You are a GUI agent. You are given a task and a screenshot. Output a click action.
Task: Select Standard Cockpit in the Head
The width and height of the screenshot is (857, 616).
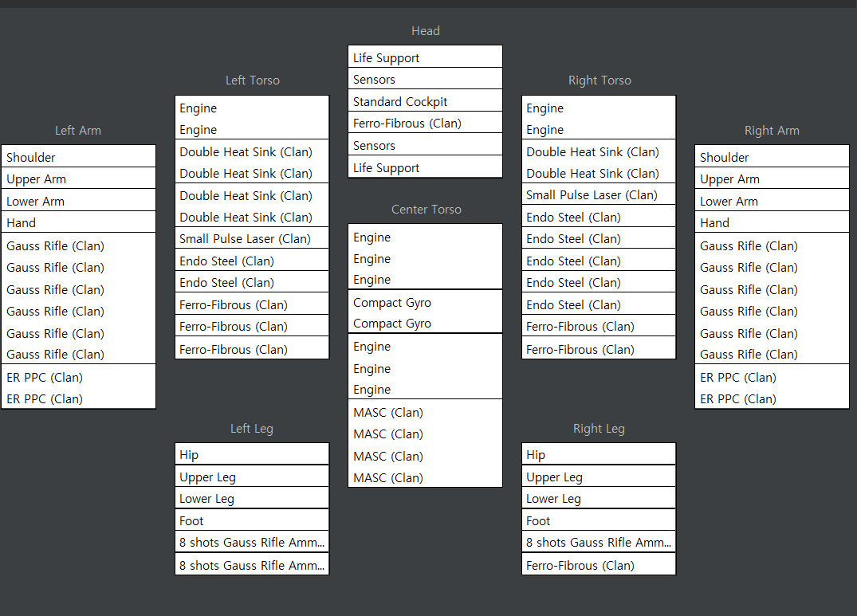point(425,101)
